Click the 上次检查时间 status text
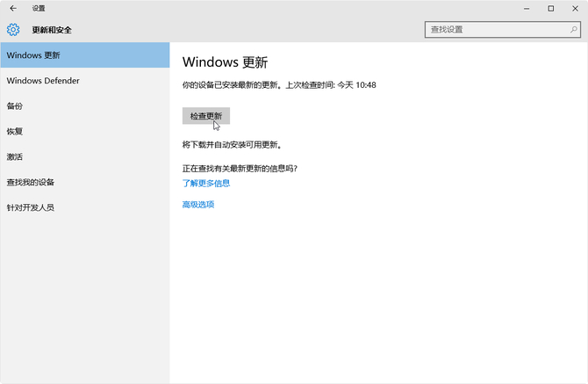588x384 pixels. click(x=331, y=85)
